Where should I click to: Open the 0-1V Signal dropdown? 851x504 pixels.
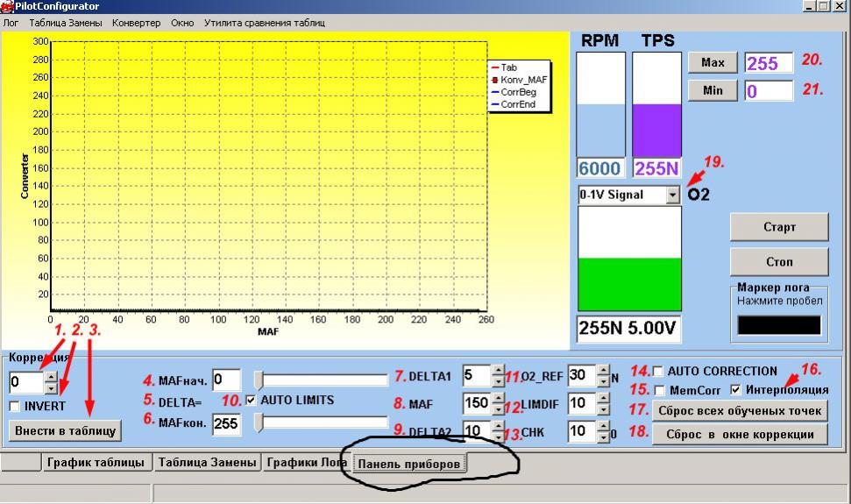pos(672,195)
